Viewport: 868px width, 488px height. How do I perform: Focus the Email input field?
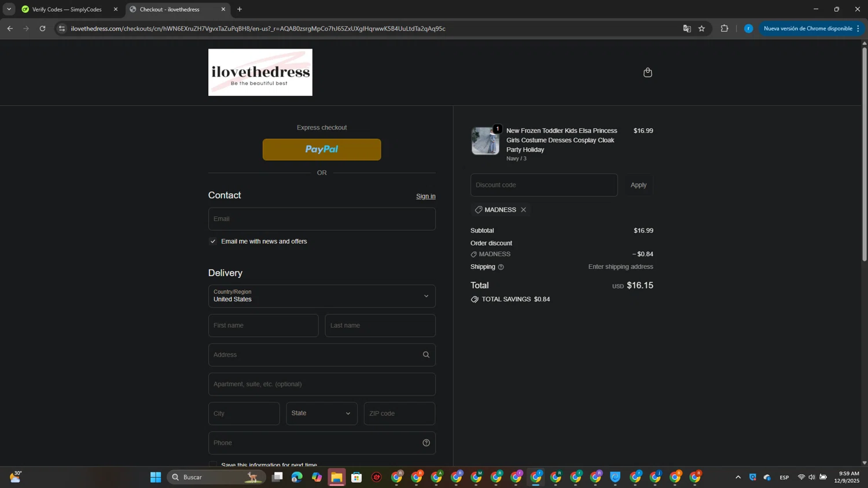(322, 219)
